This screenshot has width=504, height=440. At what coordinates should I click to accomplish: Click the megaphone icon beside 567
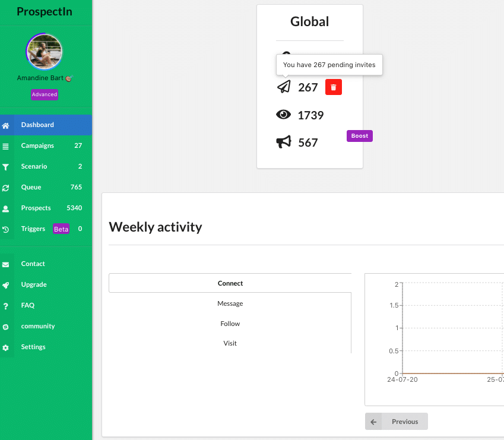tap(284, 142)
